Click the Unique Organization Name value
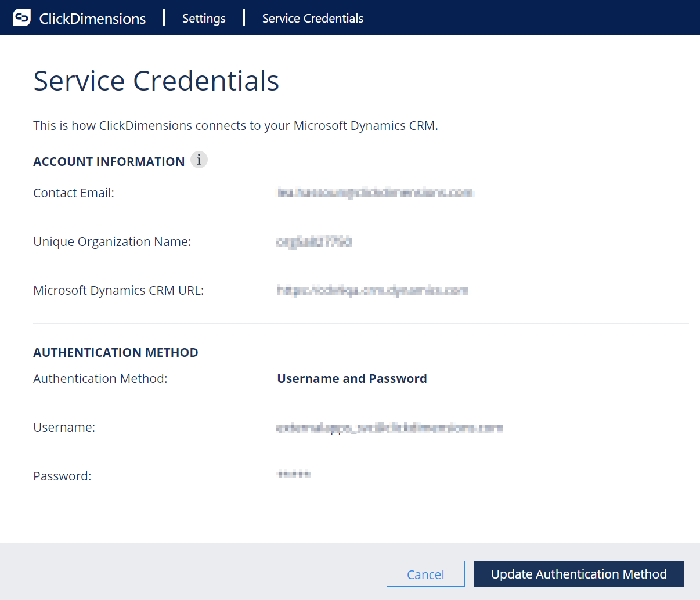 (314, 241)
